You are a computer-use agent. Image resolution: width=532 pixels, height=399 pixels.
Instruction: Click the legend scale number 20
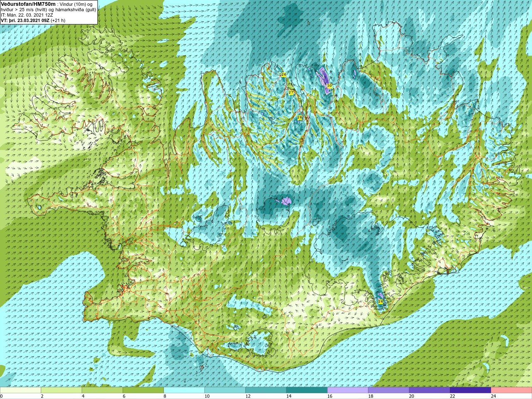[411, 396]
